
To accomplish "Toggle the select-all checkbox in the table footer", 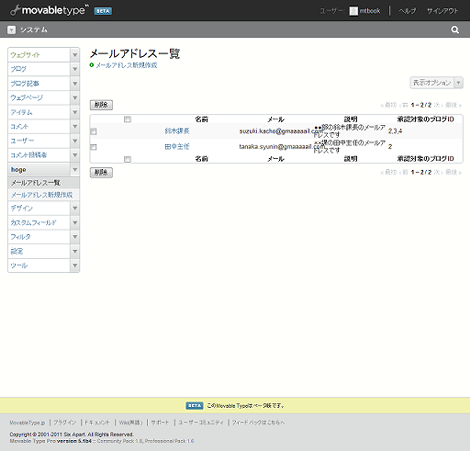I will pyautogui.click(x=127, y=159).
